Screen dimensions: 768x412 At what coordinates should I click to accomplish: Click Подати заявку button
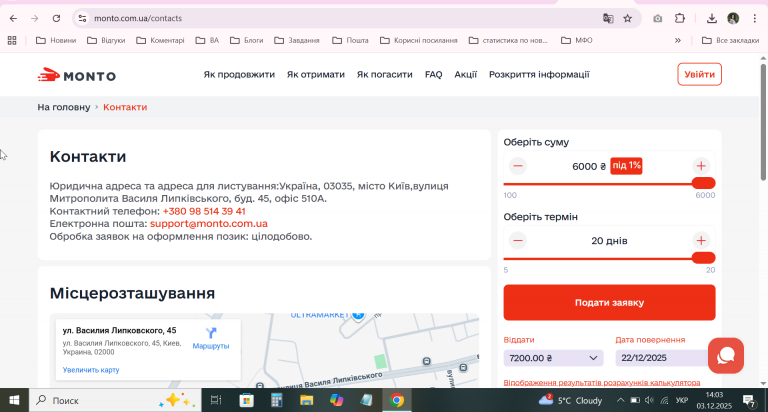[609, 302]
